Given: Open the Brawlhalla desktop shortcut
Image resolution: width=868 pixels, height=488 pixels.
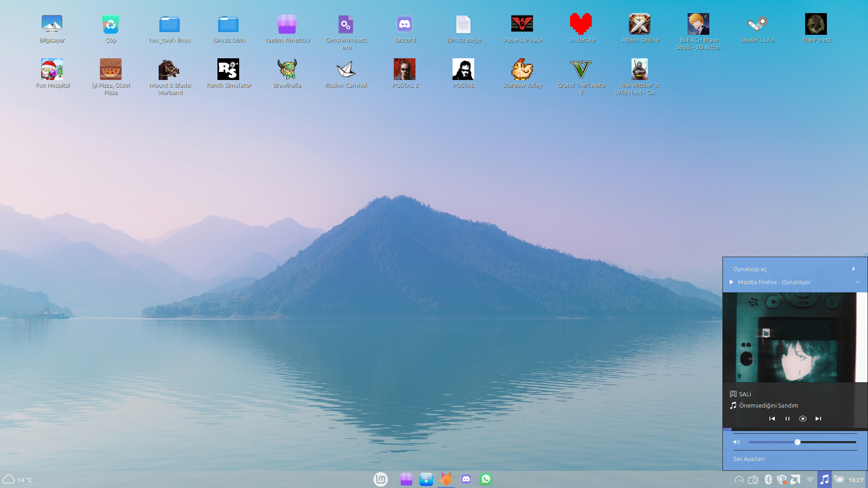Looking at the screenshot, I should pyautogui.click(x=287, y=70).
